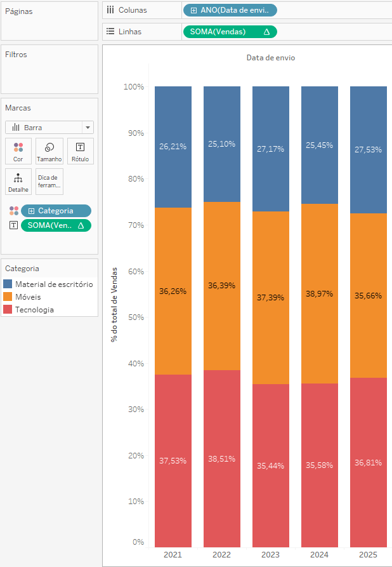Click the Linhas shelf icon
The height and width of the screenshot is (567, 392).
[110, 31]
